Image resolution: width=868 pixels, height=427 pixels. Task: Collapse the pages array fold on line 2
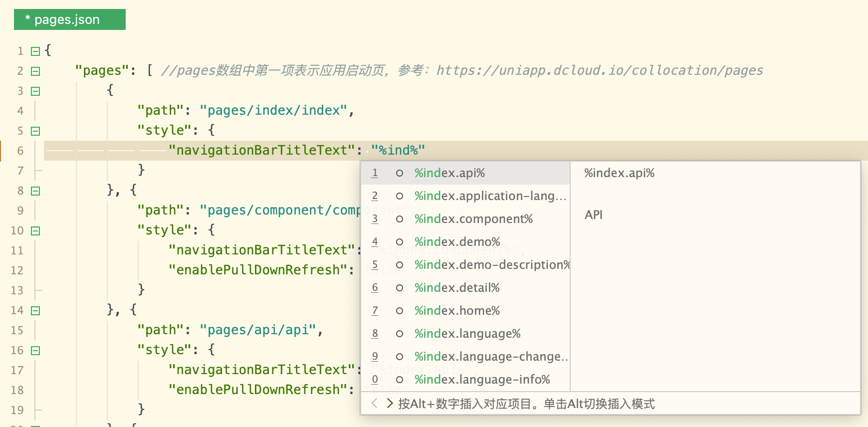[x=35, y=71]
